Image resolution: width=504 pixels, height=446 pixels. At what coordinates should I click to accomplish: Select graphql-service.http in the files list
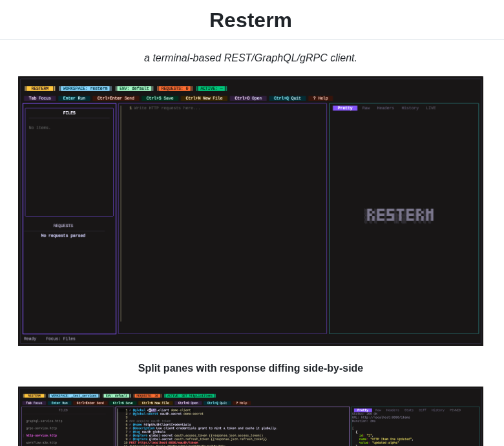click(44, 421)
